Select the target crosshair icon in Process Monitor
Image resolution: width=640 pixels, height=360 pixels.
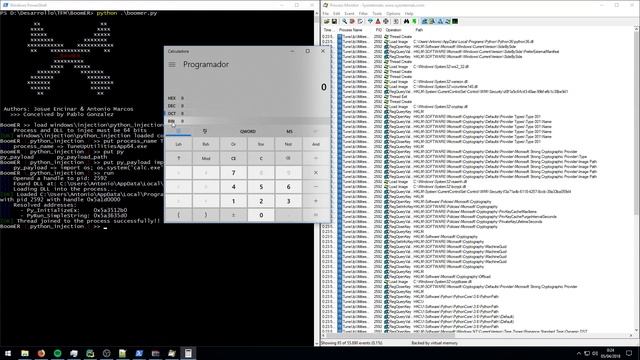386,21
